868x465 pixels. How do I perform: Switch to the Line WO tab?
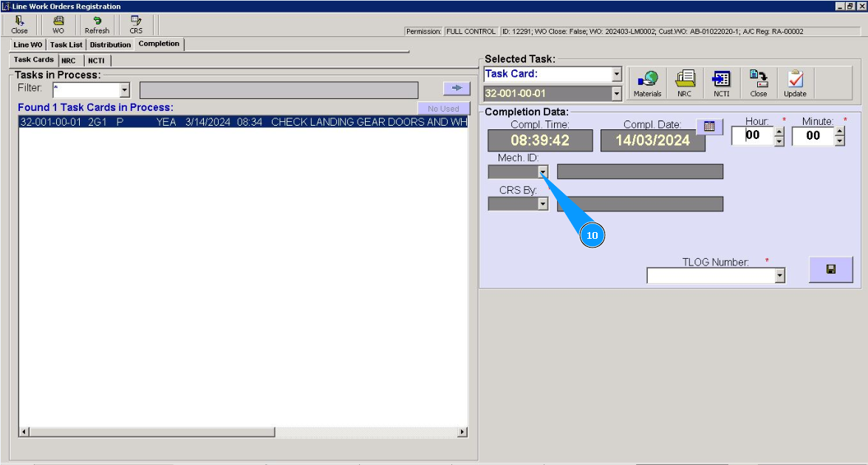point(27,45)
